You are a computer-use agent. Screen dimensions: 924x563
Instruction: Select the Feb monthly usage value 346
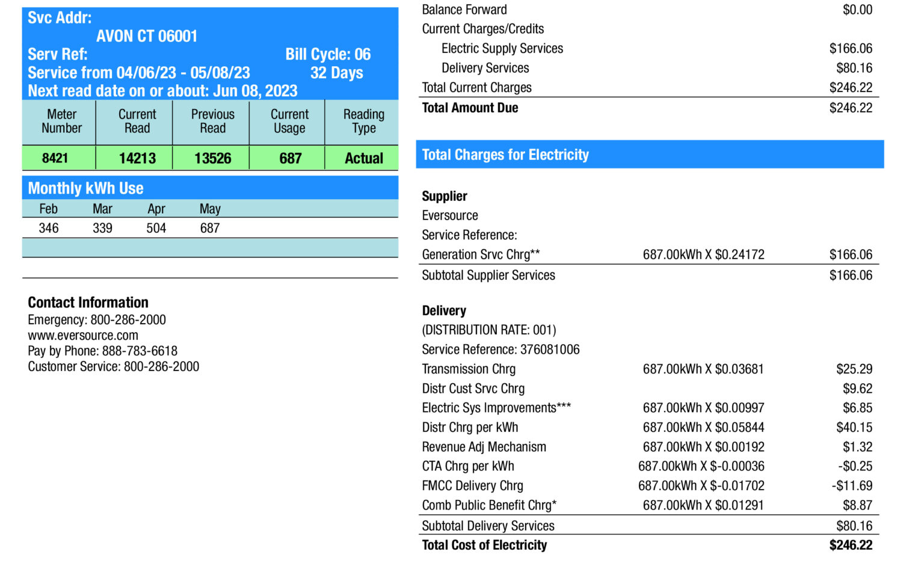(49, 229)
